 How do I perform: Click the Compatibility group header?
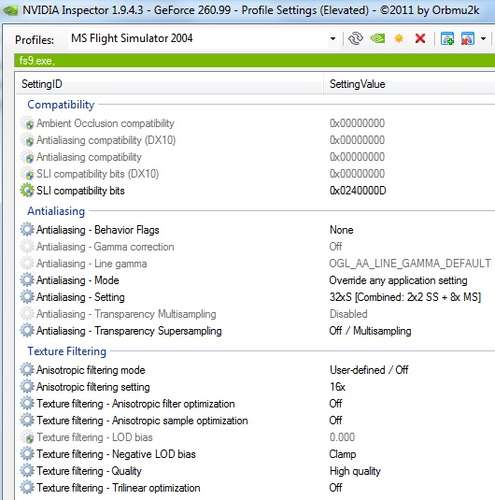click(61, 105)
